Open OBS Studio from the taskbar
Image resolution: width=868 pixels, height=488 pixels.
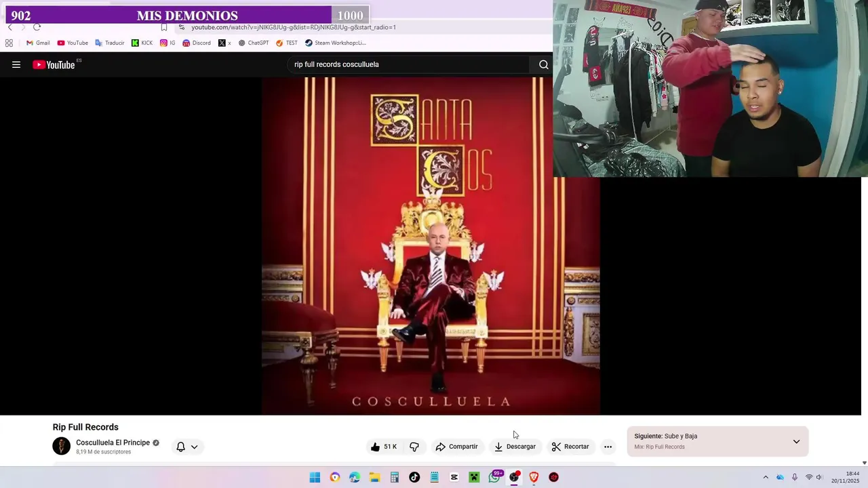point(514,477)
